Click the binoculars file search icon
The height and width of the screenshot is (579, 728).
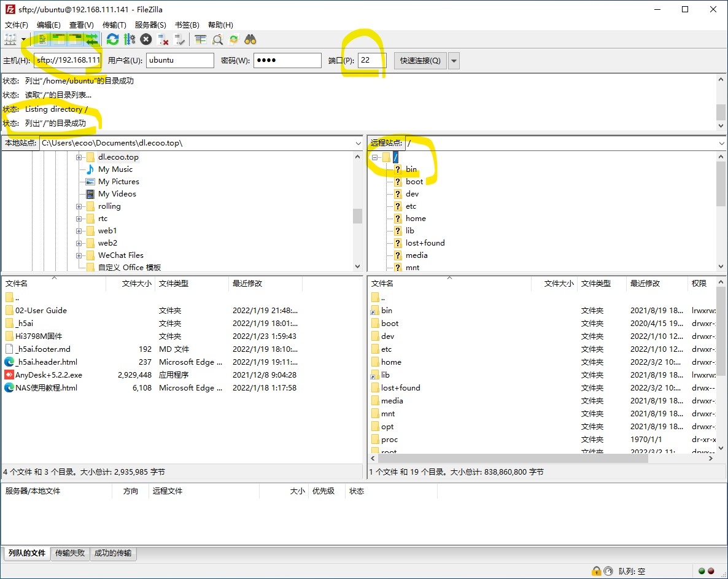pyautogui.click(x=250, y=39)
